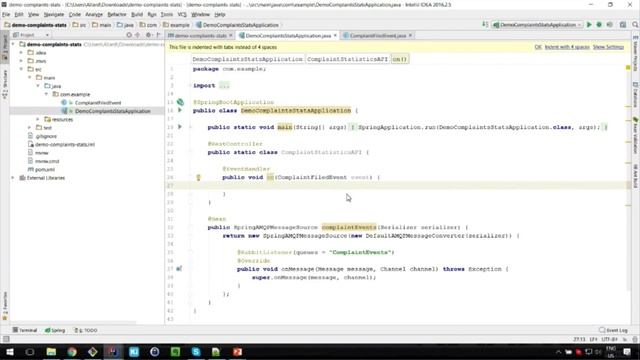Image resolution: width=640 pixels, height=360 pixels.
Task: Click the Spring bean gutter icon at line 15
Action: 180,102
